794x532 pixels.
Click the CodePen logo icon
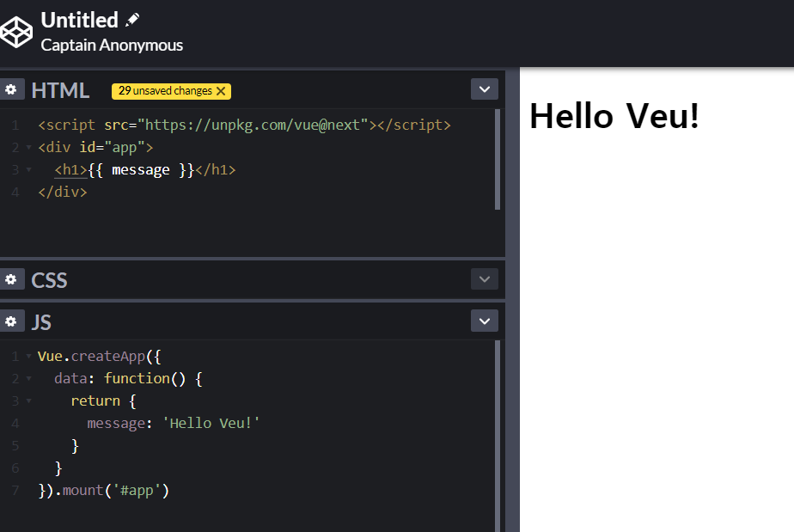(x=15, y=33)
